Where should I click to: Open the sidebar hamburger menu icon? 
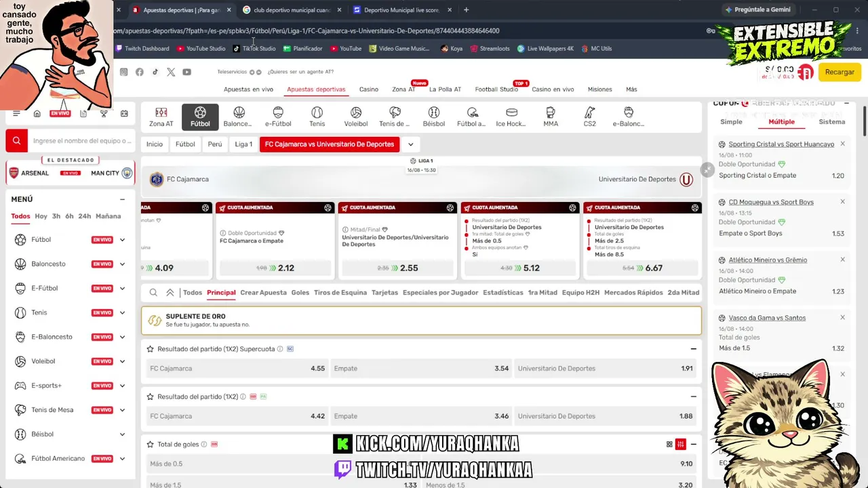pos(16,113)
